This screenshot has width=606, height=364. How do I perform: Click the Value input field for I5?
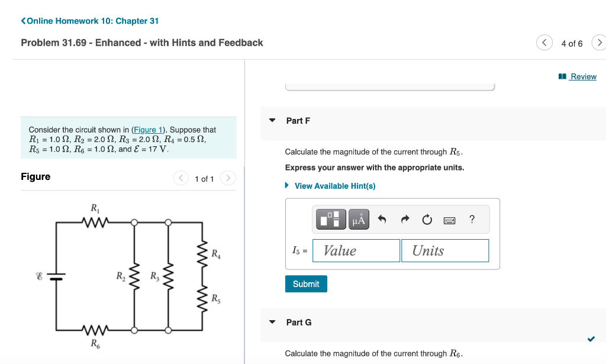click(x=356, y=250)
